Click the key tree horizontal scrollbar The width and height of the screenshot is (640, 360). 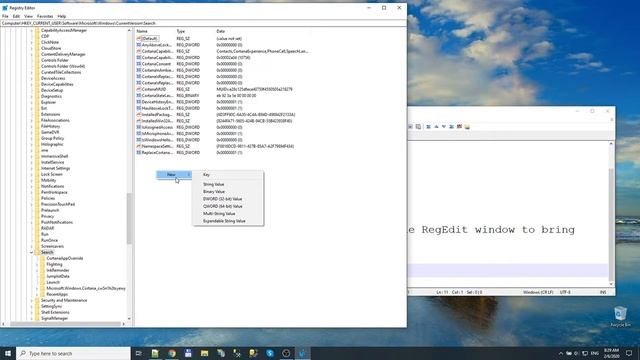65,324
